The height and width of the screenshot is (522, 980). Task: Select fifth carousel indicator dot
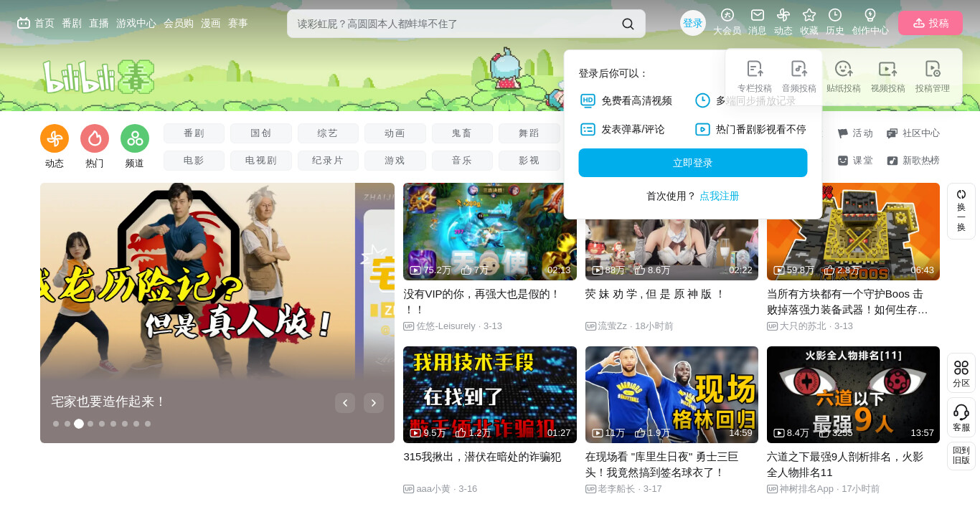[x=102, y=424]
